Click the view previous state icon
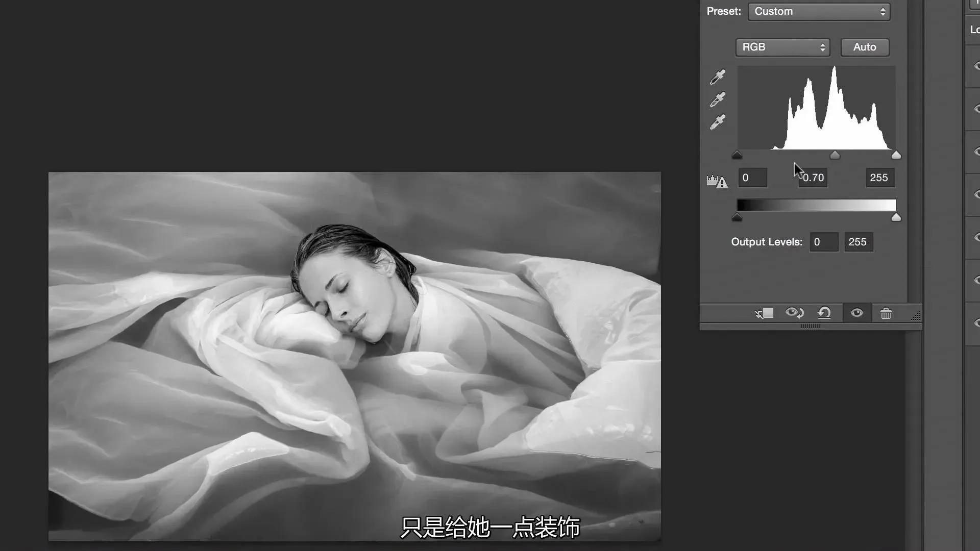The height and width of the screenshot is (551, 980). click(794, 313)
